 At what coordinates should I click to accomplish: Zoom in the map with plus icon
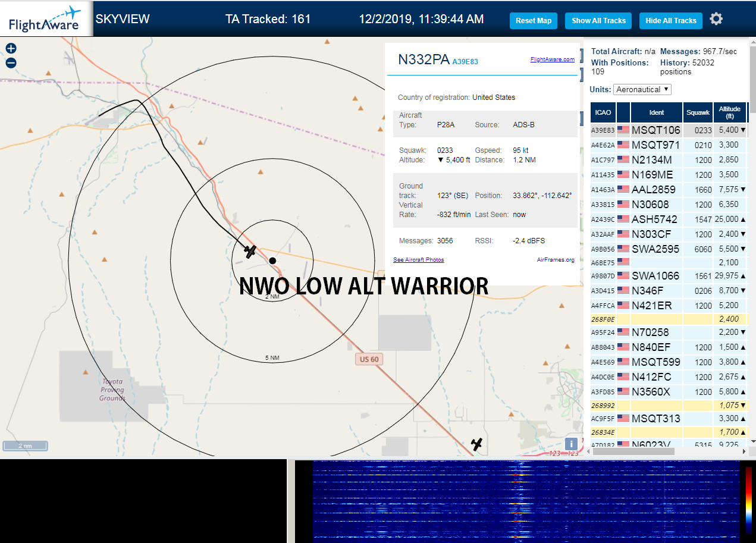tap(11, 49)
